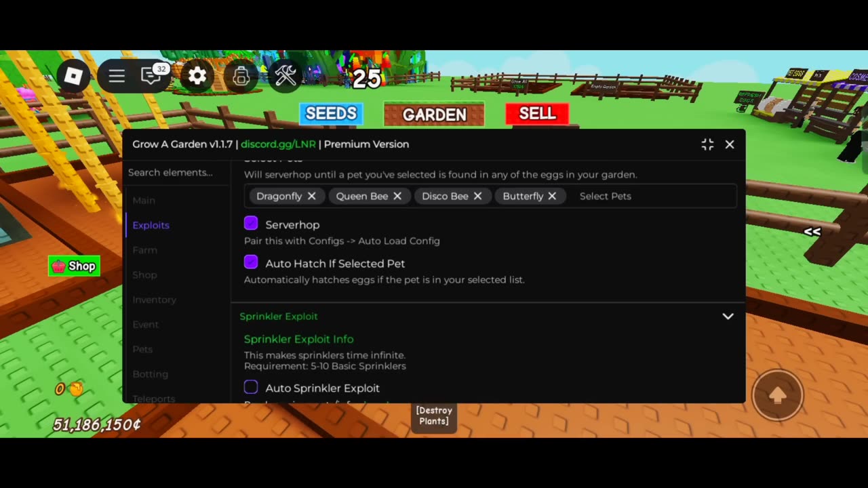Open the hamburger list menu
The image size is (868, 488).
[117, 76]
